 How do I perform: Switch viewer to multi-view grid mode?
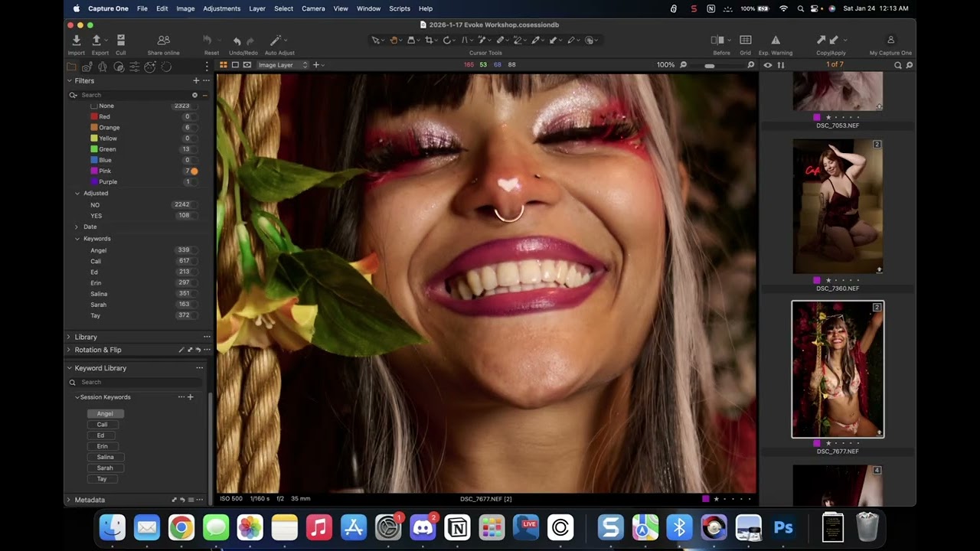coord(224,65)
